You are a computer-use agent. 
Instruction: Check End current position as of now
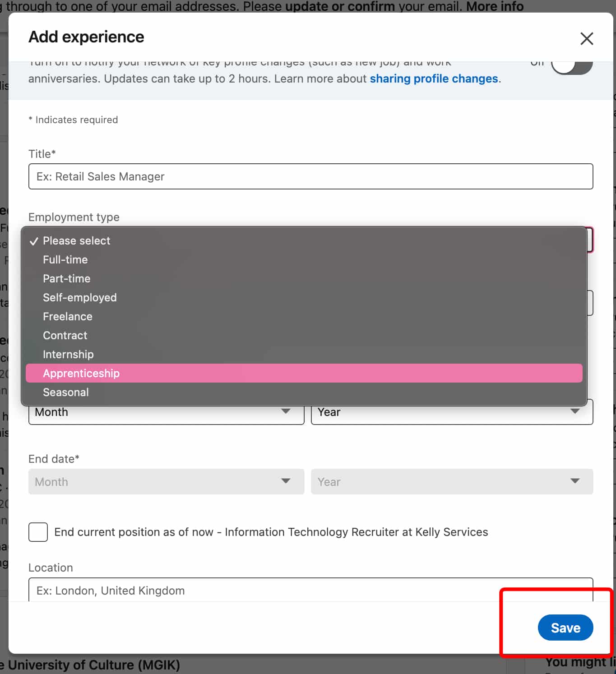tap(38, 532)
